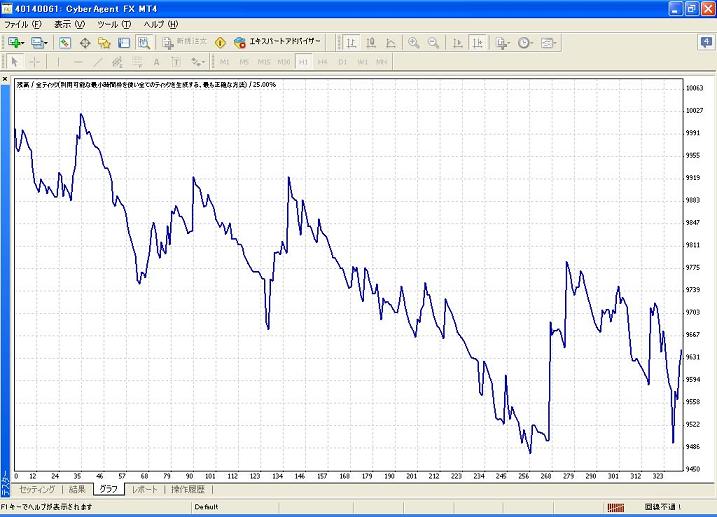Switch to the 操作履歴 tab
717x517 pixels.
(188, 489)
